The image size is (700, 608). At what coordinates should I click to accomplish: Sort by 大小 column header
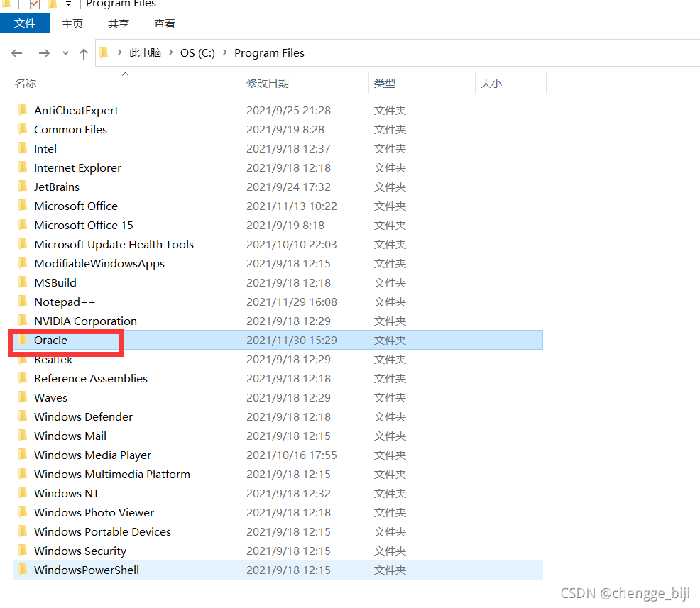491,84
